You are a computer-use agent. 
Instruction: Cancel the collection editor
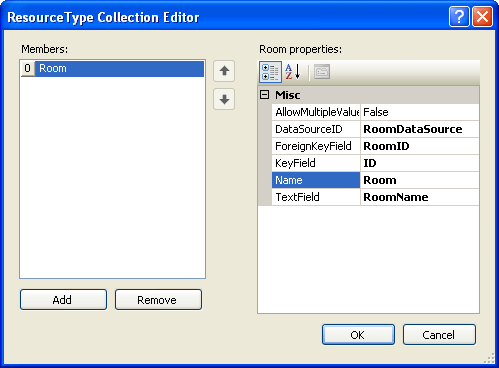click(x=439, y=335)
